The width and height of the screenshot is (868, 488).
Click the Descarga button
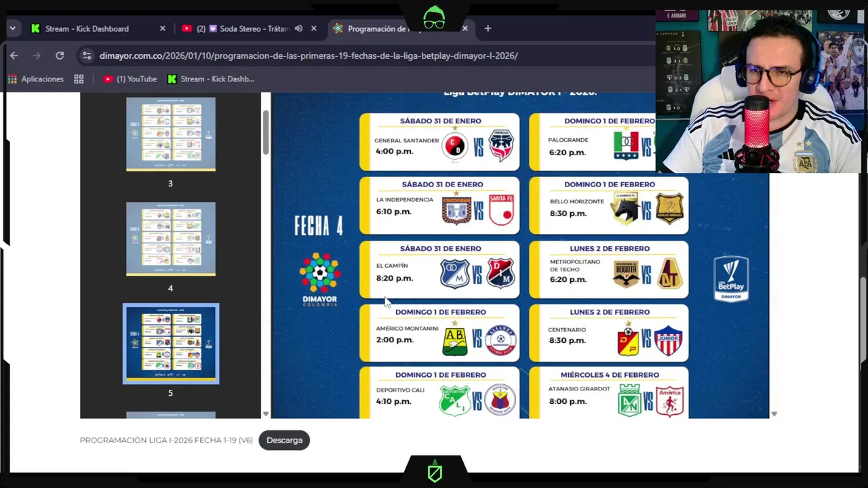point(284,440)
